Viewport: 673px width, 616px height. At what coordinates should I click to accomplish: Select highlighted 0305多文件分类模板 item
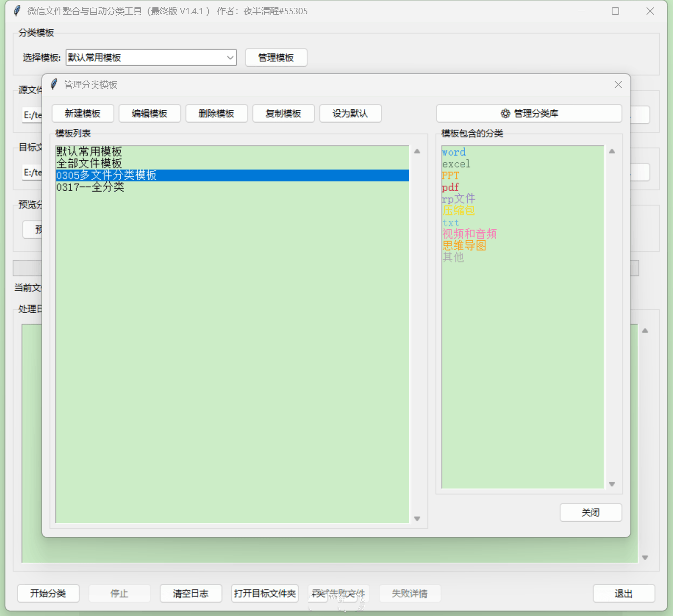[x=106, y=175]
